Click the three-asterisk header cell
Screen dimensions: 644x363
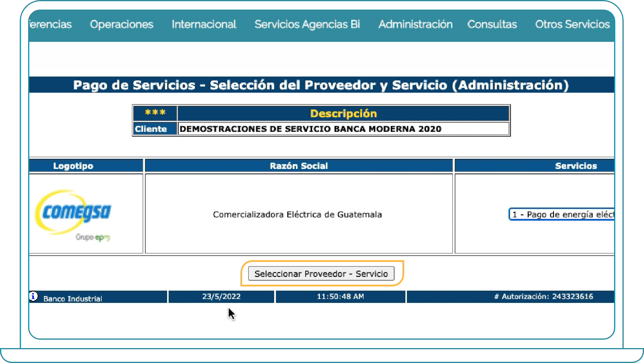[155, 113]
